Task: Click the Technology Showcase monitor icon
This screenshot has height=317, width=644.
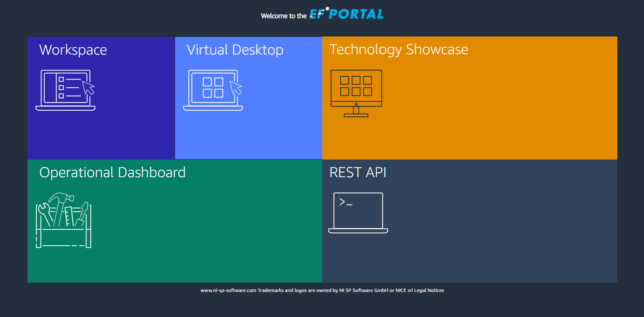Action: 356,93
